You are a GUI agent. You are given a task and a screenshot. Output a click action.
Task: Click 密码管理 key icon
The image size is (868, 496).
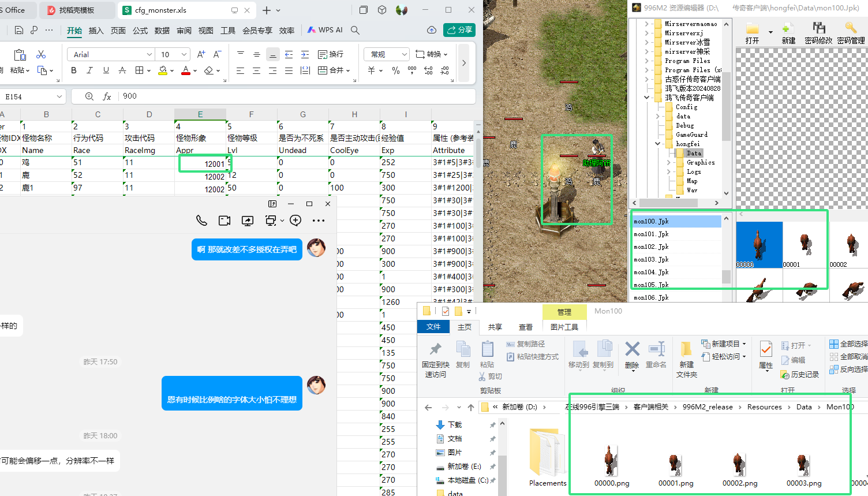851,33
